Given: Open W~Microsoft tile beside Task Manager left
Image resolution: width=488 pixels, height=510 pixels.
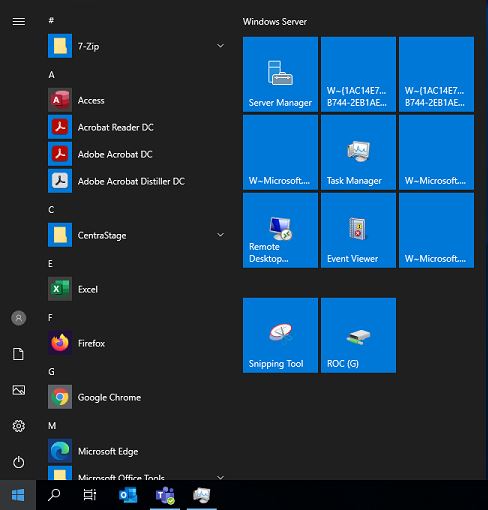Looking at the screenshot, I should (x=280, y=152).
